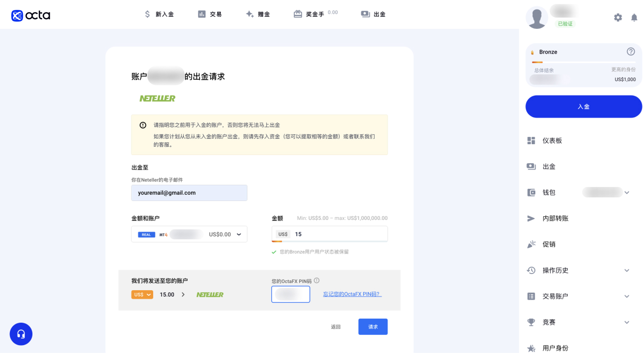Click the 请求 request button
Viewport: 644px width, 353px height.
coord(373,327)
